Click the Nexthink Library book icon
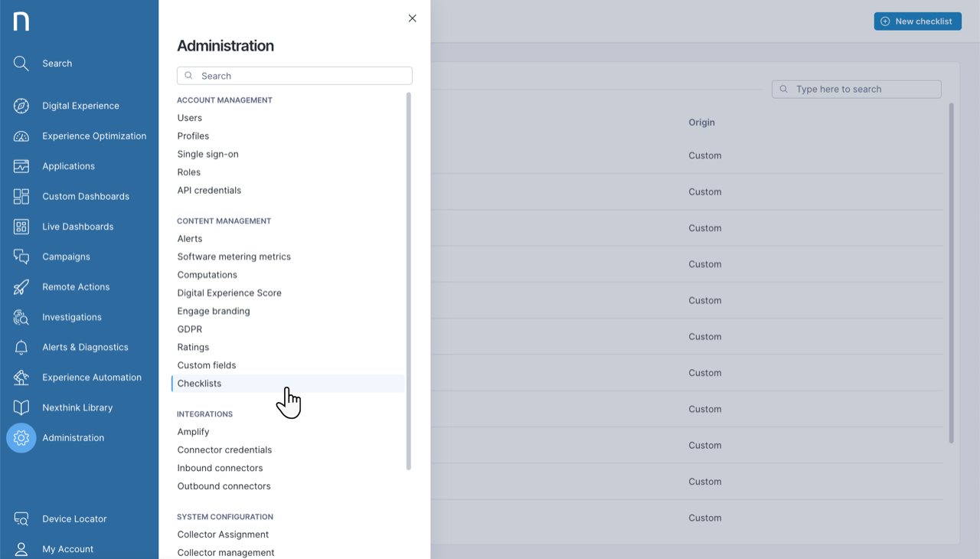The width and height of the screenshot is (980, 559). pos(21,407)
